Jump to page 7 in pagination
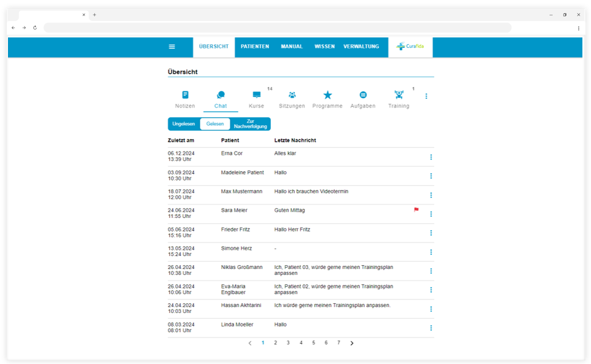Screen dimensions: 591x364 click(x=339, y=343)
